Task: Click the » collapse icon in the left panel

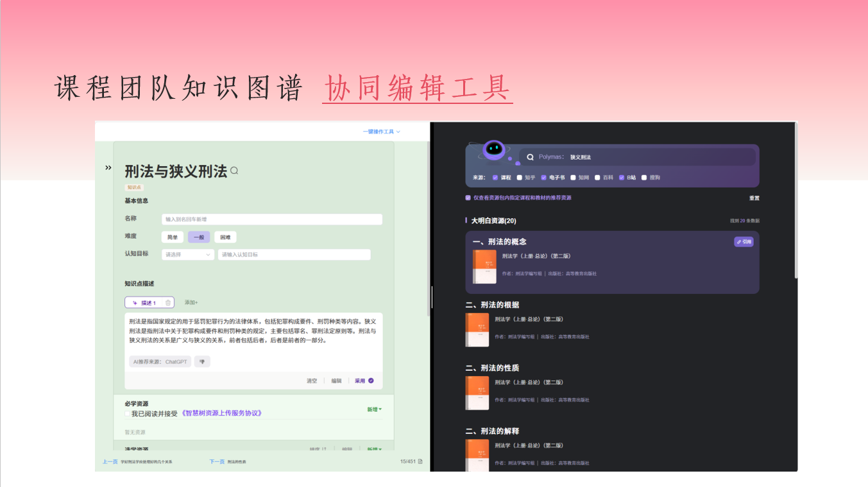Action: pyautogui.click(x=108, y=167)
